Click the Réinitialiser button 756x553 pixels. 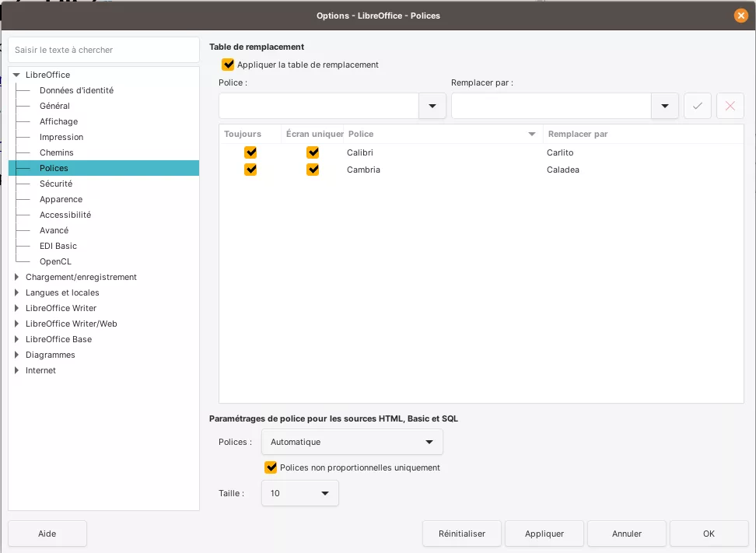click(461, 534)
